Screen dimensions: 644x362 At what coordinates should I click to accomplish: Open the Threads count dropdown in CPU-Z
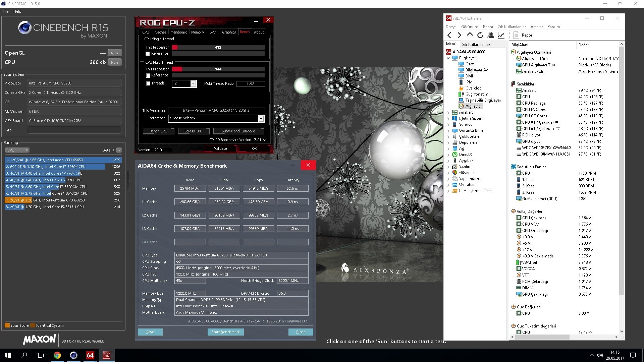click(193, 83)
